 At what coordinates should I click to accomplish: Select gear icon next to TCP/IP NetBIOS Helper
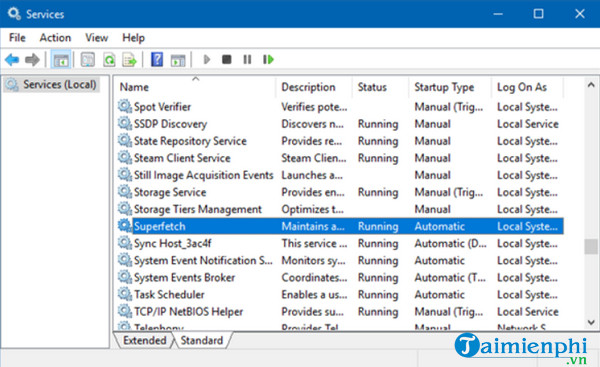(x=124, y=311)
